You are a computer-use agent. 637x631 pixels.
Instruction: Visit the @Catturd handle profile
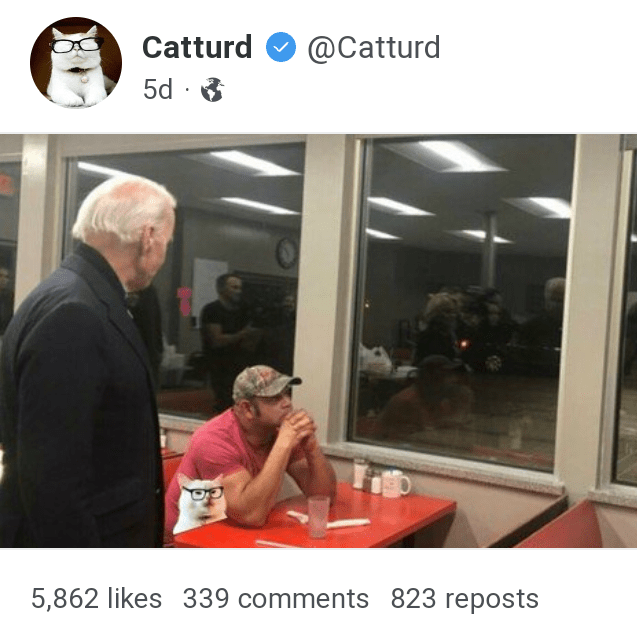(x=374, y=48)
